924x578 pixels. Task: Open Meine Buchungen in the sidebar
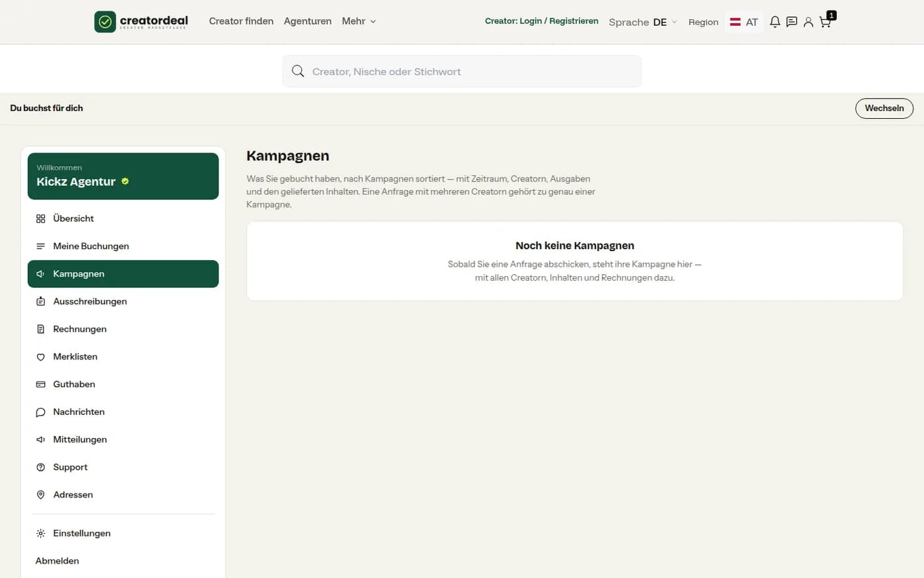click(x=123, y=246)
